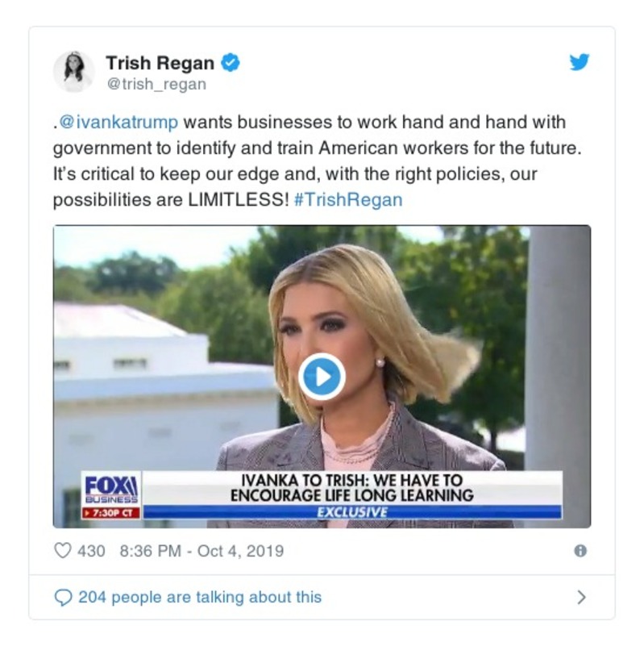
Task: Click the blue EXCLUSIVE bar in video
Action: point(352,512)
